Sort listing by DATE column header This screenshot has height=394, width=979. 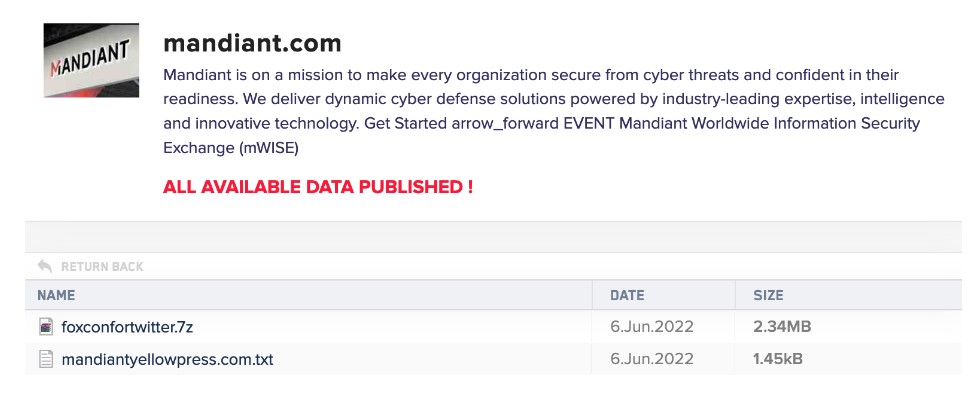click(x=627, y=295)
